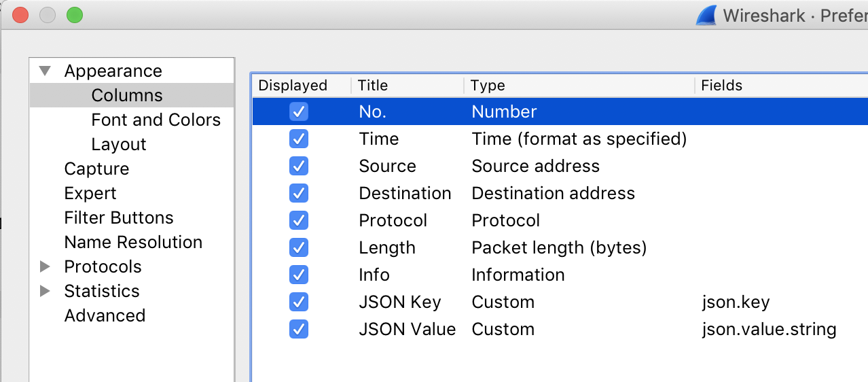Select Statistics in preferences tree

[102, 291]
